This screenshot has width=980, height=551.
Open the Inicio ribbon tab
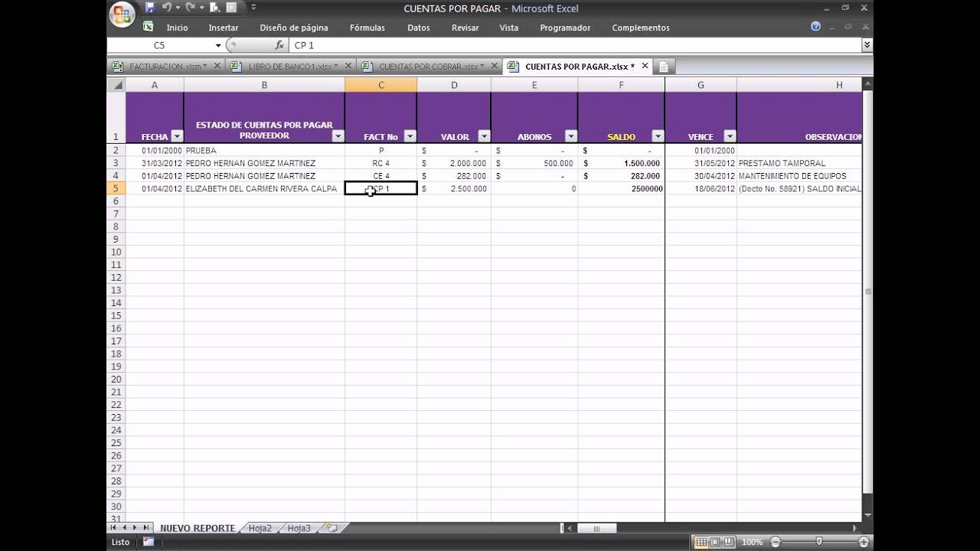tap(177, 28)
